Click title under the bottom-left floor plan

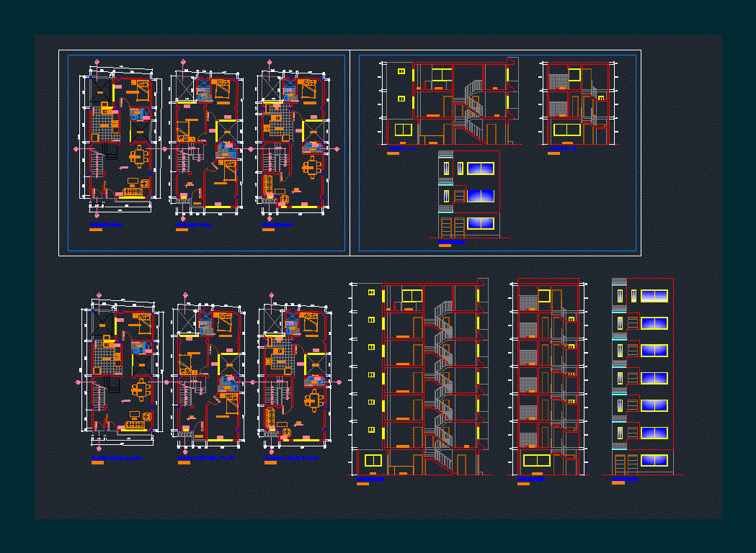point(117,457)
